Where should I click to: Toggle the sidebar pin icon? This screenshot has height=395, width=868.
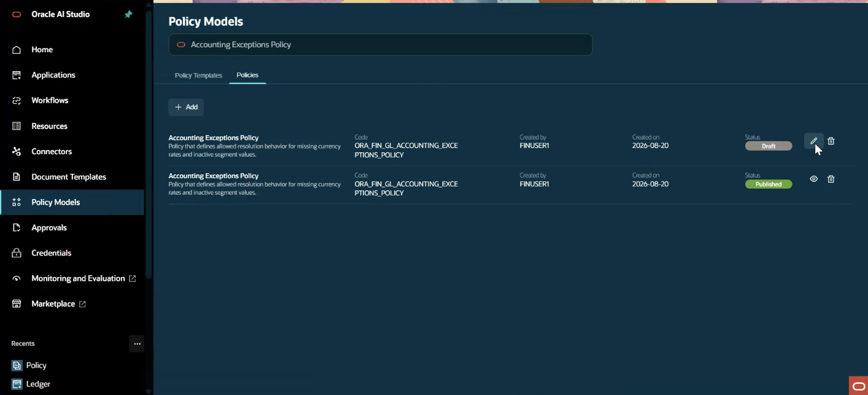[128, 15]
